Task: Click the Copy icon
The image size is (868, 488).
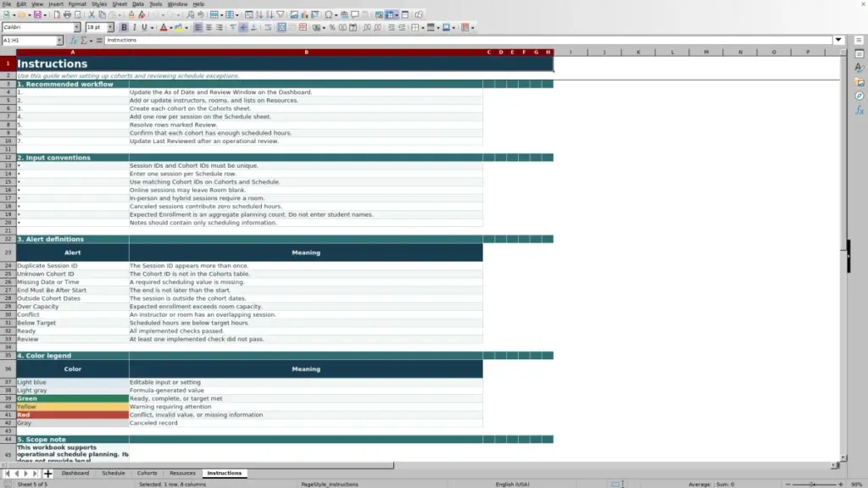Action: coord(103,15)
